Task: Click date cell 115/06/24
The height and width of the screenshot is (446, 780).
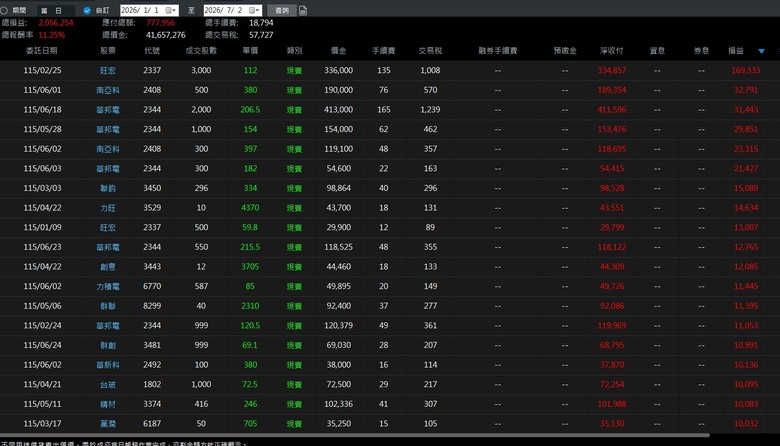Action: 42,346
